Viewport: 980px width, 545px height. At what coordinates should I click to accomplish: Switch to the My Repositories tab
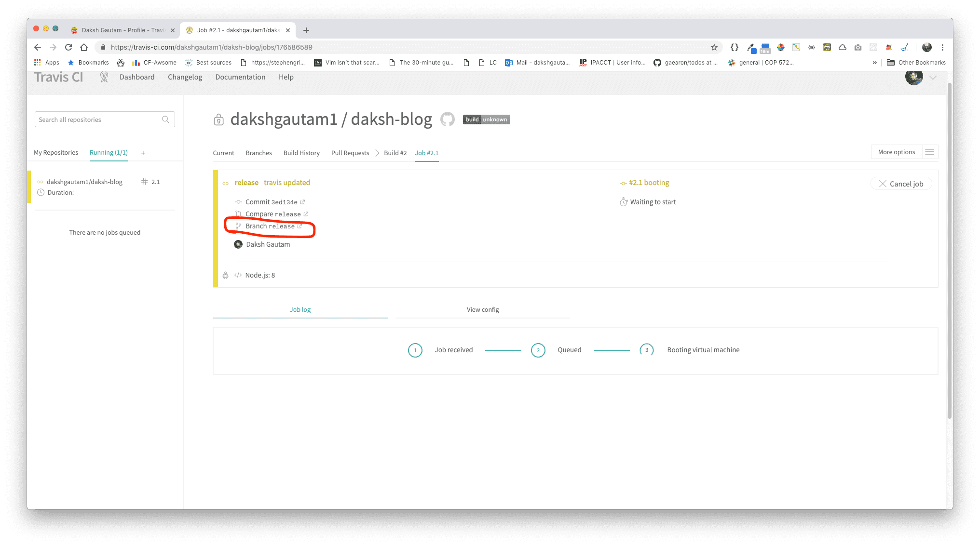[56, 153]
